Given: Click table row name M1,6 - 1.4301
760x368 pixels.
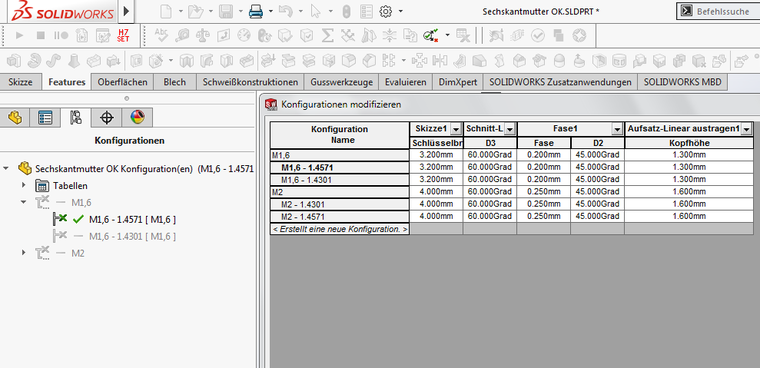Looking at the screenshot, I should (340, 179).
